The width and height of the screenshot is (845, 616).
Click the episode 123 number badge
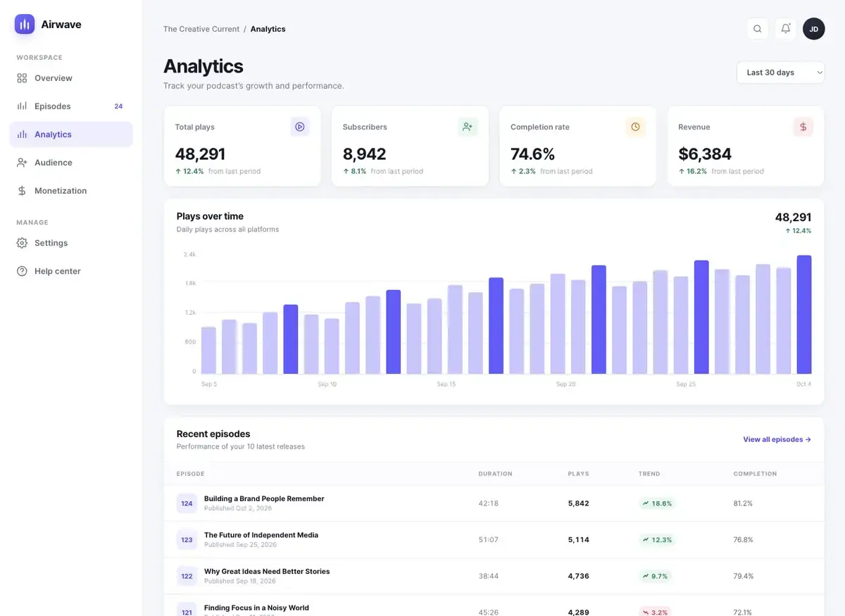tap(187, 540)
